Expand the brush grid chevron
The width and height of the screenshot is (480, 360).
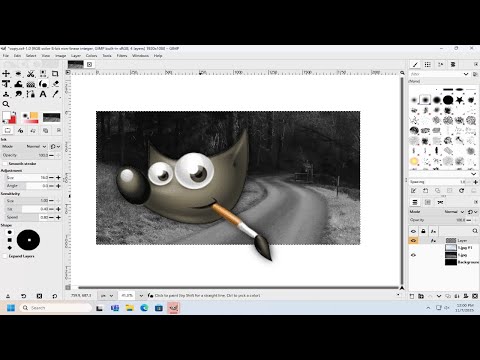473,174
